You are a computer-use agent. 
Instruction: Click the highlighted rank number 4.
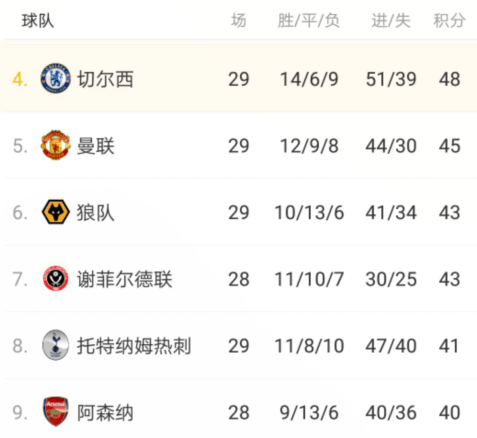tap(20, 79)
